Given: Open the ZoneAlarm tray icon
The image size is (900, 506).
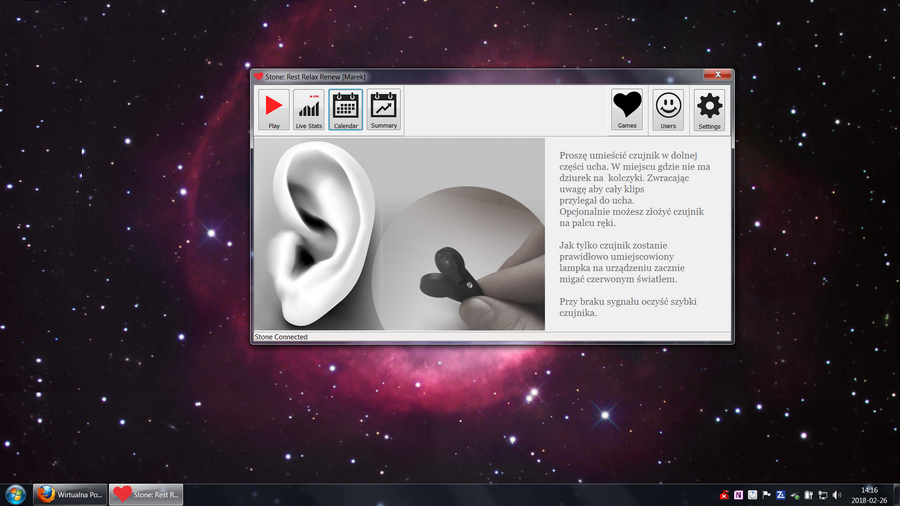Looking at the screenshot, I should coord(781,495).
